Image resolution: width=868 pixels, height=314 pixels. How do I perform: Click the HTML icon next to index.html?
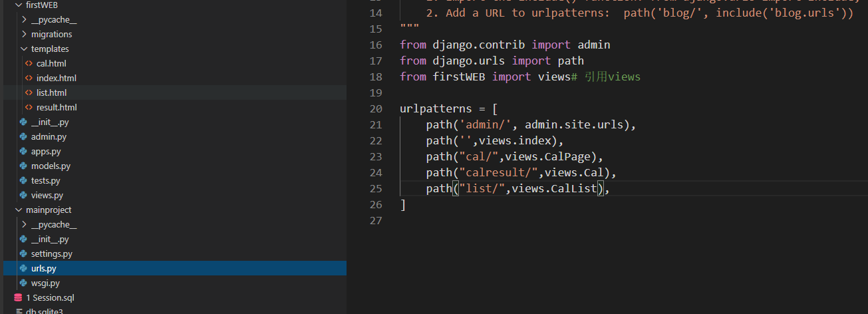point(29,78)
